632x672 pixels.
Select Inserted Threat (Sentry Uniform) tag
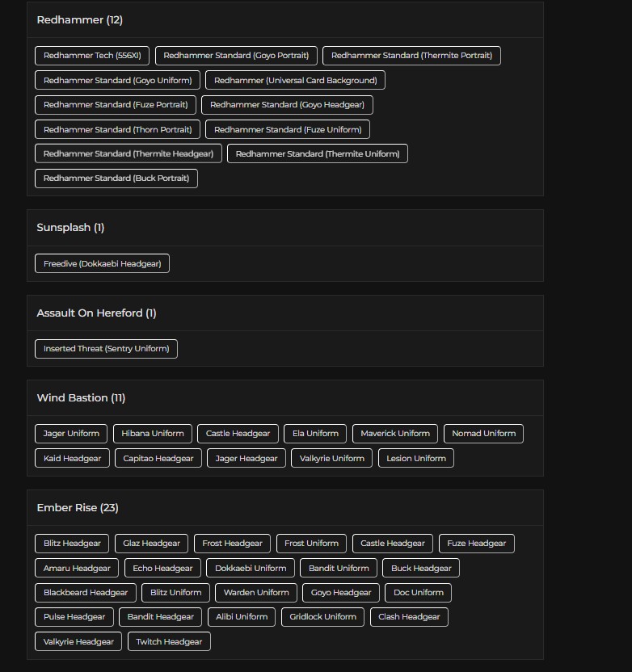tap(106, 349)
